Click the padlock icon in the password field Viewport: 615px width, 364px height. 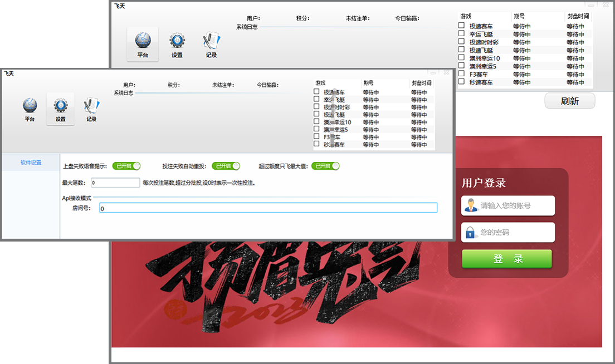point(471,233)
